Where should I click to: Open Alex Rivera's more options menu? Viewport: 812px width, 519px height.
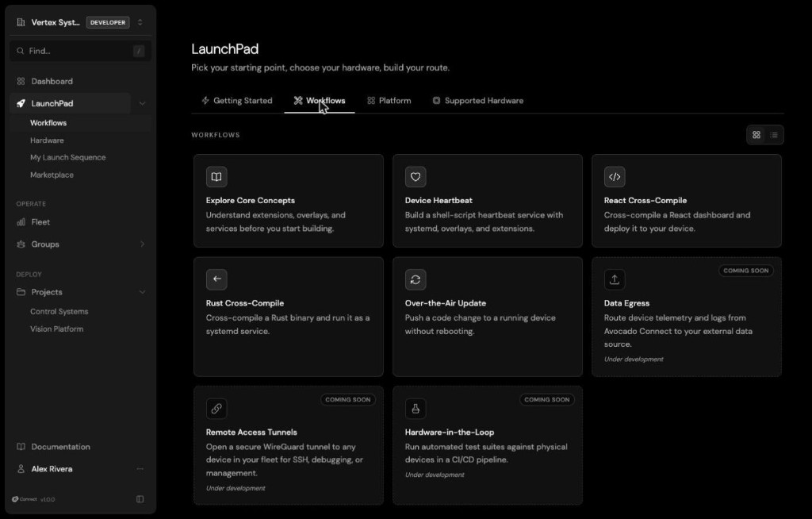pos(140,469)
